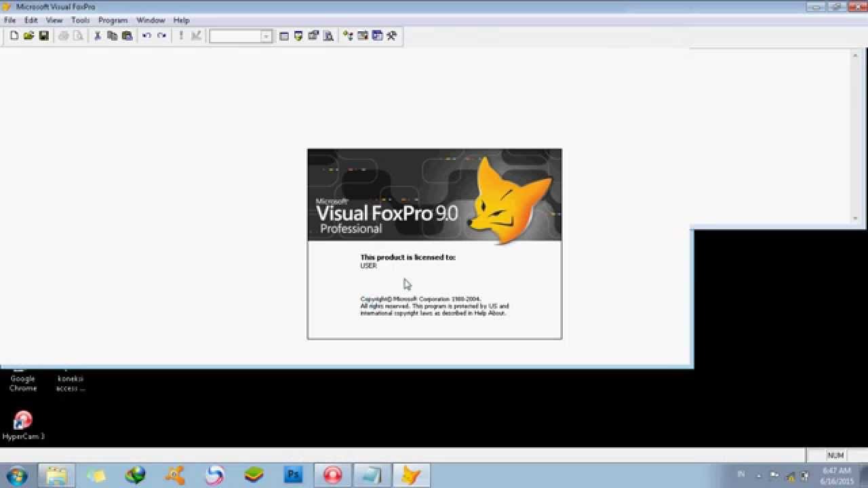The image size is (868, 488).
Task: Click the Run exclamation mark icon
Action: tap(181, 36)
